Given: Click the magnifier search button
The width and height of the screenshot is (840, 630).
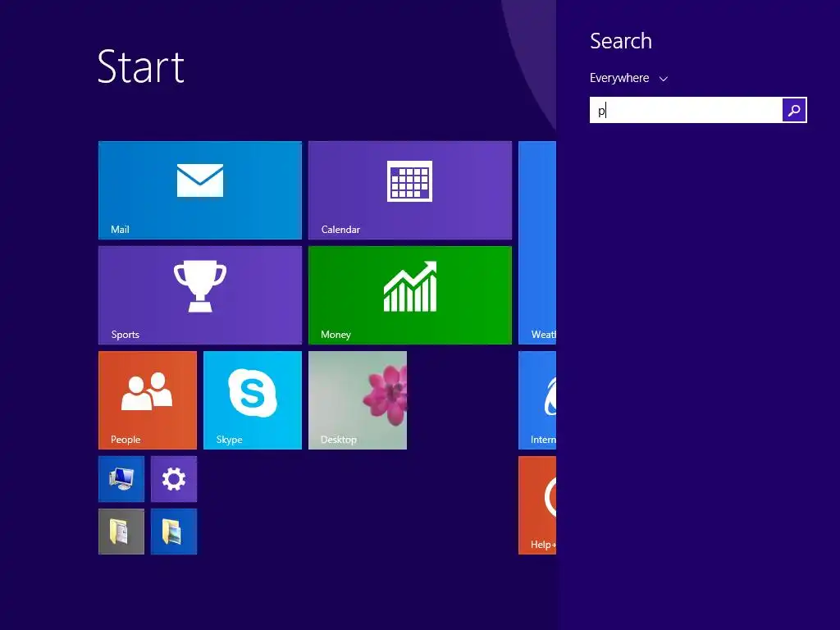Looking at the screenshot, I should [x=794, y=110].
